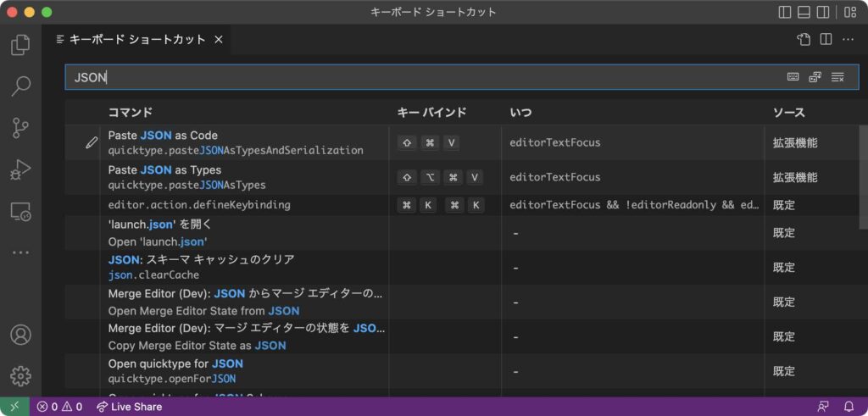Open keyboard shortcuts JSON file icon

(804, 40)
